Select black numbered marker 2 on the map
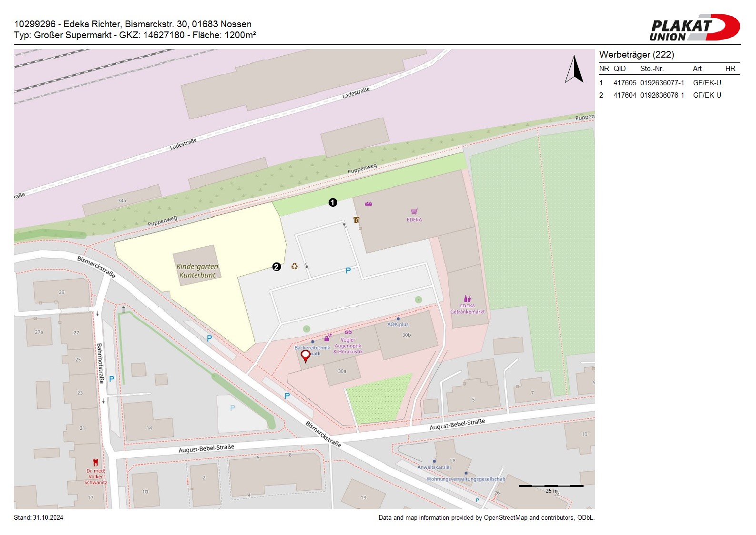This screenshot has height=535, width=756. 276,267
